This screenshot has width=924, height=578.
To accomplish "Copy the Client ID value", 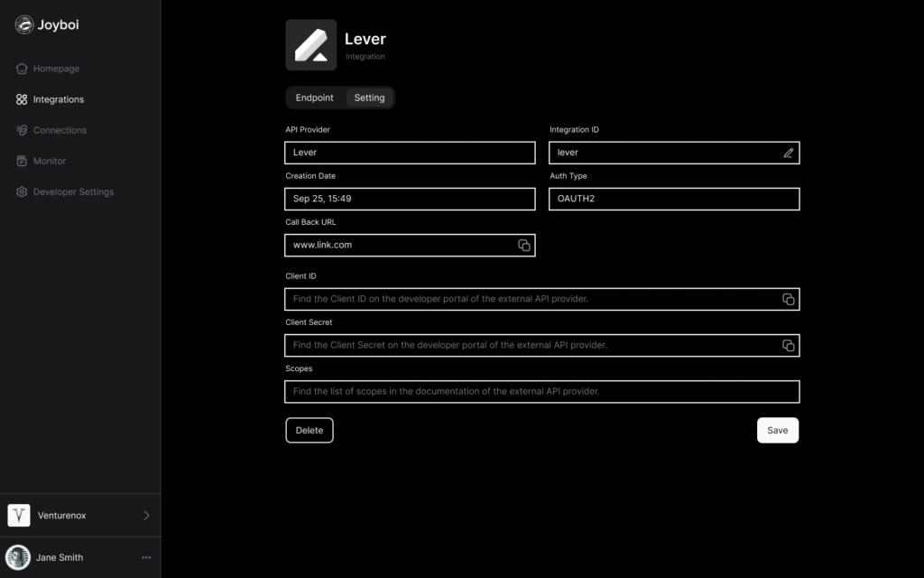I will click(788, 300).
